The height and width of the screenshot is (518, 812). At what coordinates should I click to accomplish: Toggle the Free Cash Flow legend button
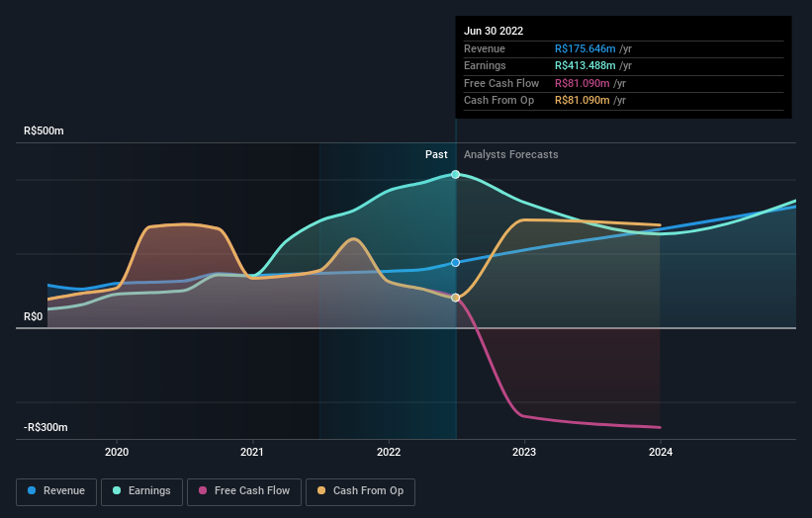point(244,491)
